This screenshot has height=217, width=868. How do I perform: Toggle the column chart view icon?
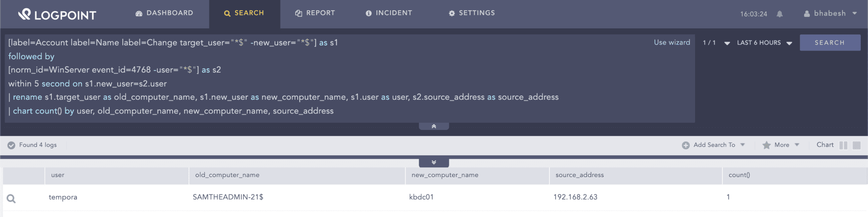click(843, 145)
